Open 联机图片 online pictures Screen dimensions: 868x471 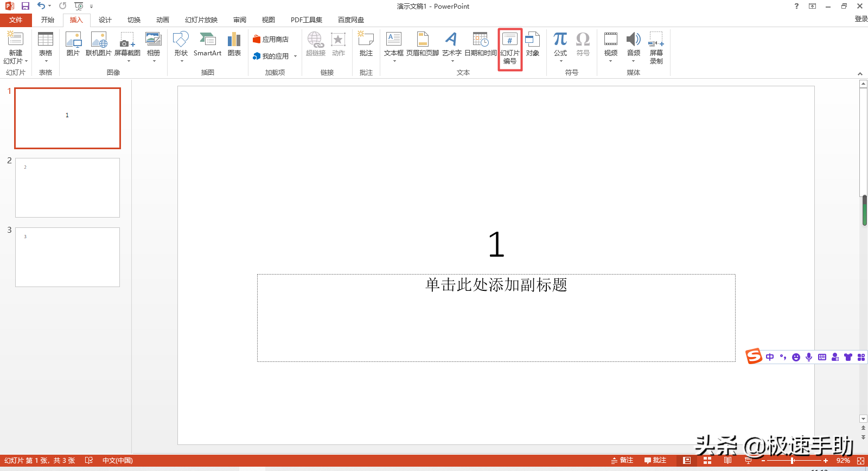tap(99, 44)
